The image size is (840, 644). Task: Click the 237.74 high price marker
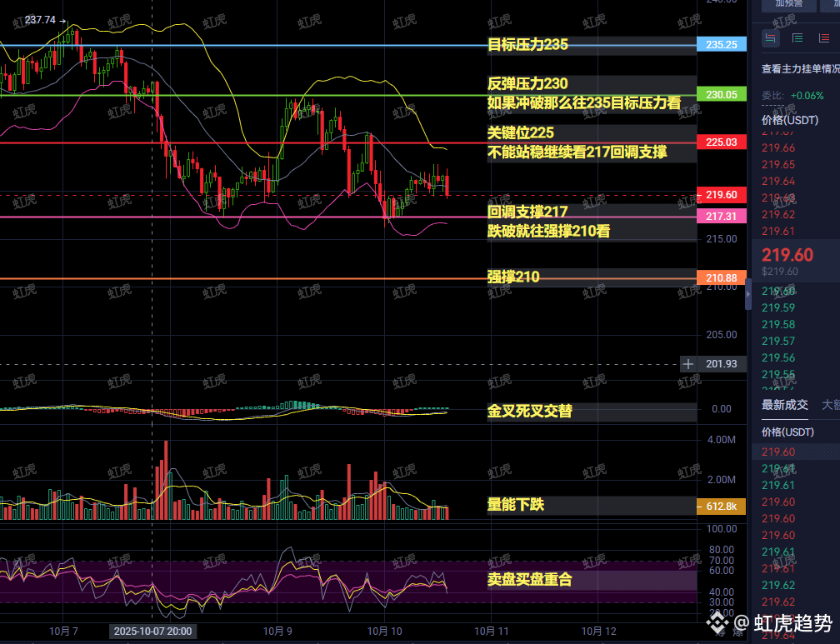pyautogui.click(x=40, y=20)
